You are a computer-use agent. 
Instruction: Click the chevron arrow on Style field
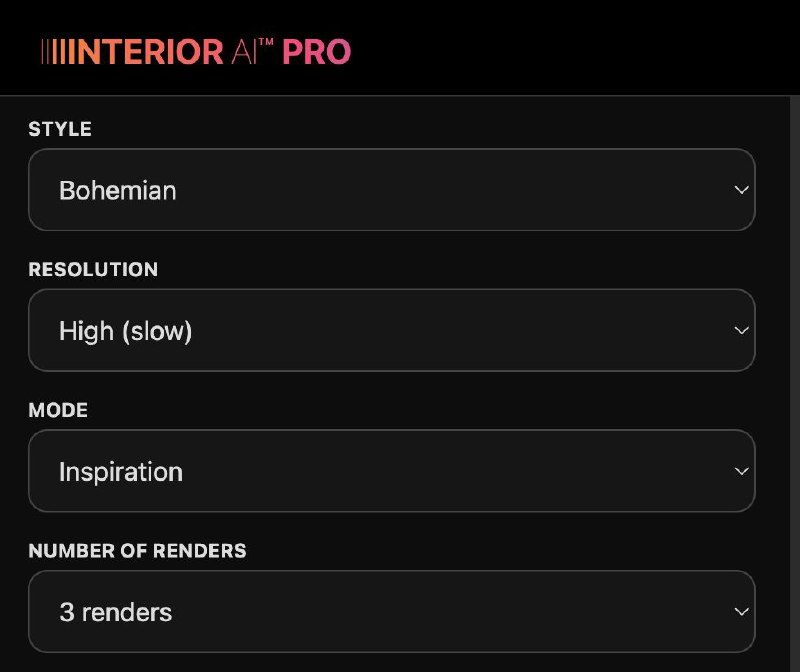click(x=740, y=190)
